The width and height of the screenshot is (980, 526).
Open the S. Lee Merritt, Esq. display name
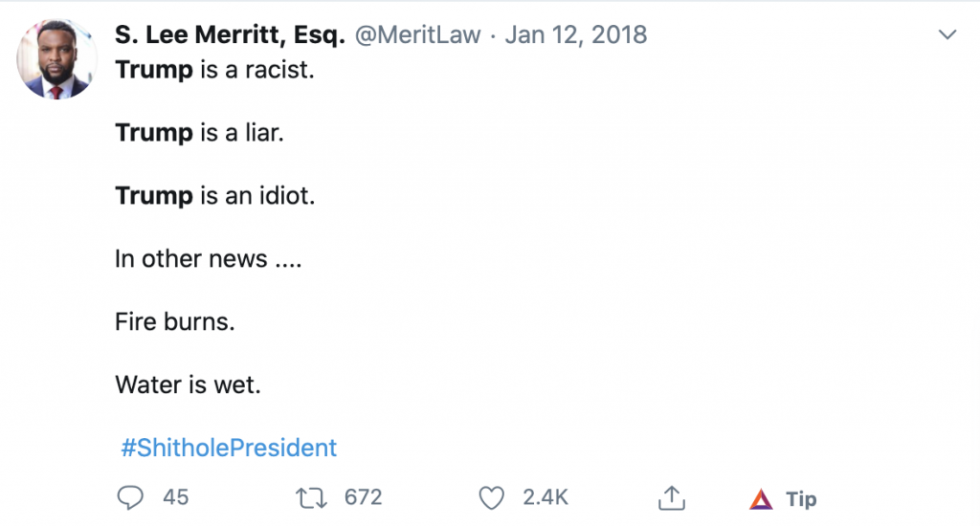(x=230, y=35)
